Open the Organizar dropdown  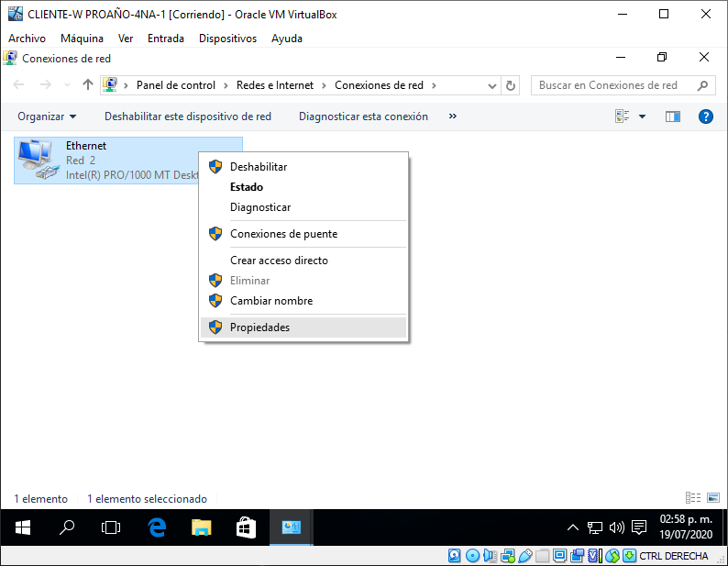click(x=47, y=117)
